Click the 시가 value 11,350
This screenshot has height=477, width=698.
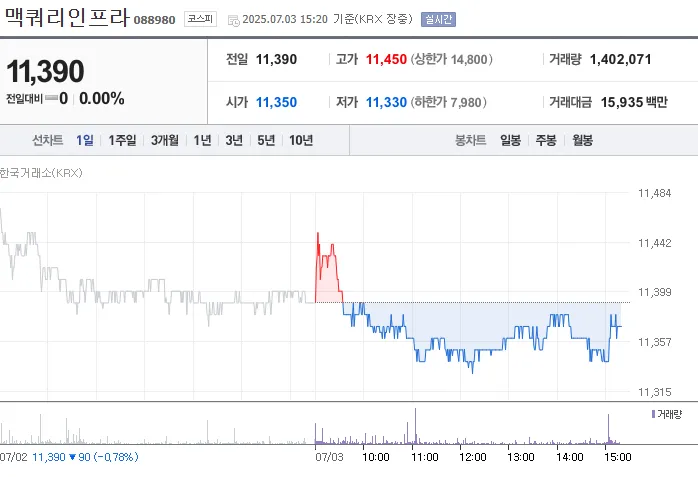click(276, 102)
